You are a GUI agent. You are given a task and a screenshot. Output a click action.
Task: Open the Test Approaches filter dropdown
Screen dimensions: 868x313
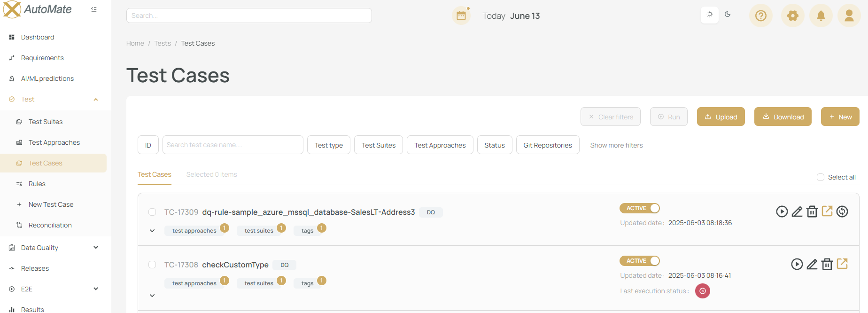(x=440, y=145)
